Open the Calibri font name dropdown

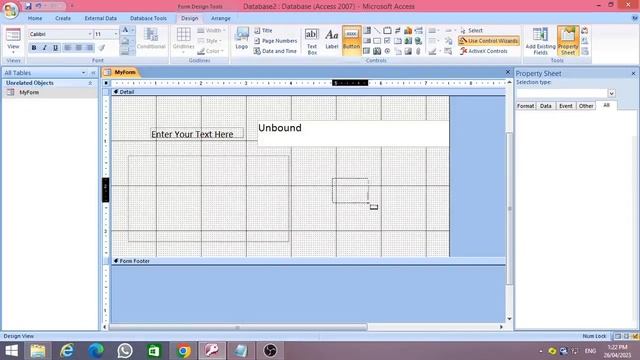(90, 34)
